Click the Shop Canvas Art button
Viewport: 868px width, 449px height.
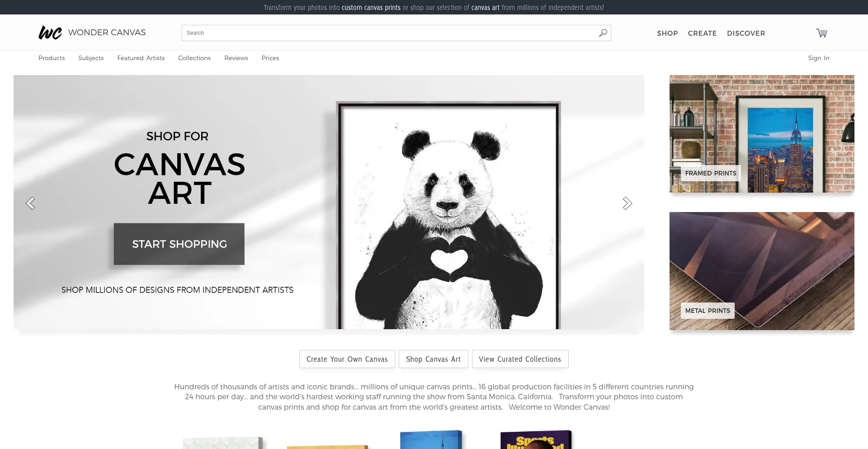(x=434, y=359)
